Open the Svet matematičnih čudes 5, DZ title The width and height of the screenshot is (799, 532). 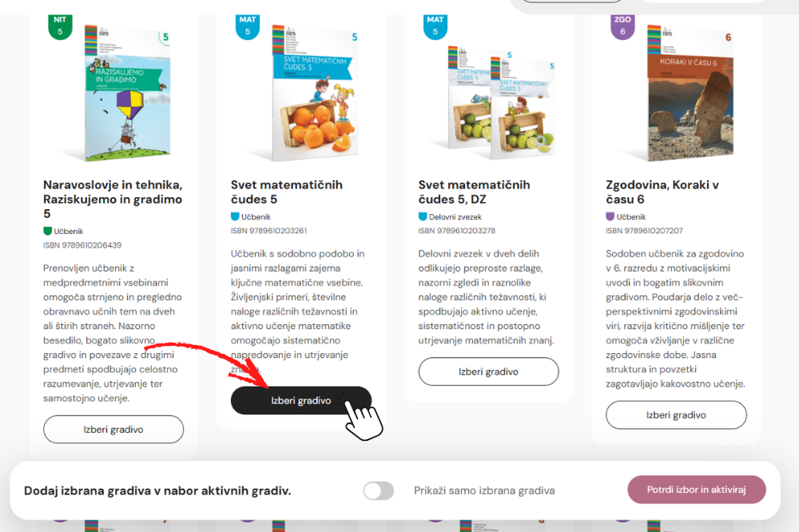pyautogui.click(x=475, y=192)
